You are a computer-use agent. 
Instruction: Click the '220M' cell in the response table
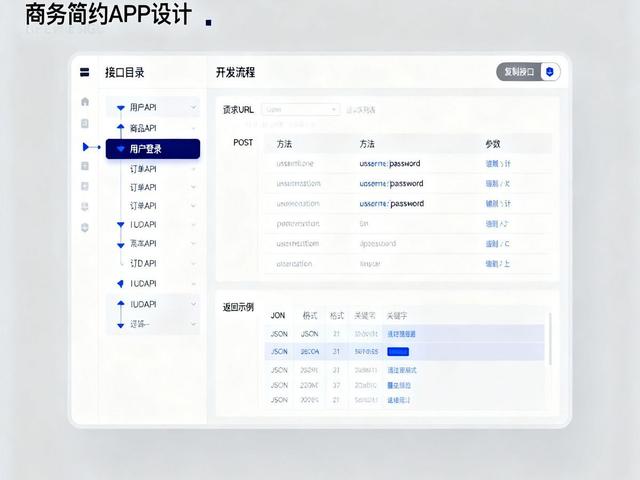pyautogui.click(x=309, y=385)
